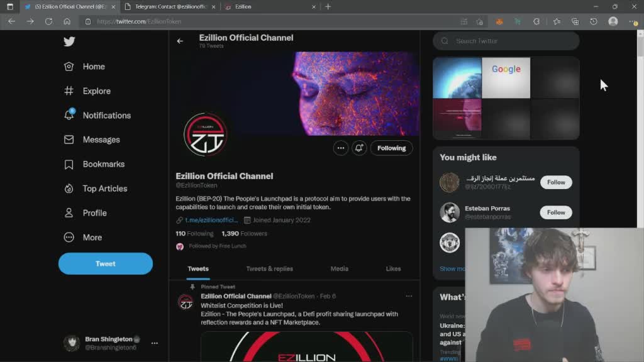Open the Ezillion profile picture

pyautogui.click(x=206, y=134)
